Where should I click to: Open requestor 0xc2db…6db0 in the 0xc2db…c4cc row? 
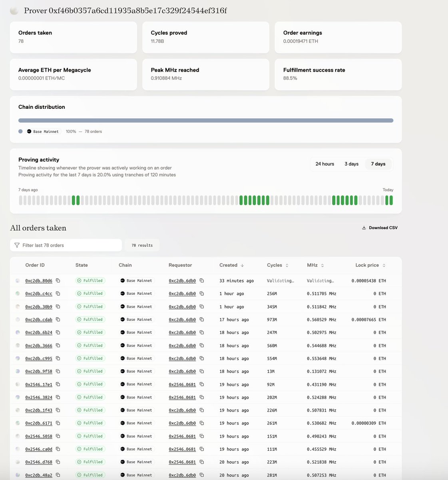tap(182, 294)
